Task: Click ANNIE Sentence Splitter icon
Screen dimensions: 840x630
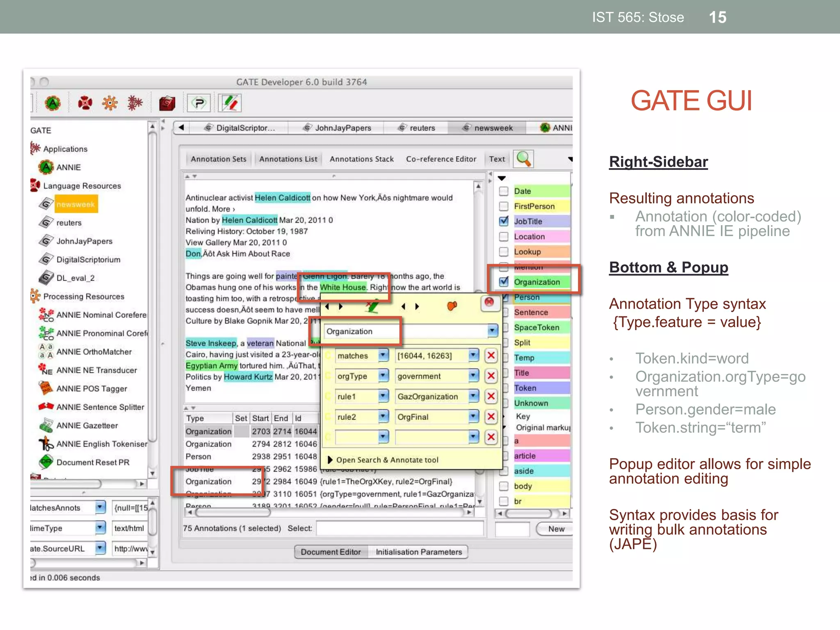Action: tap(46, 406)
